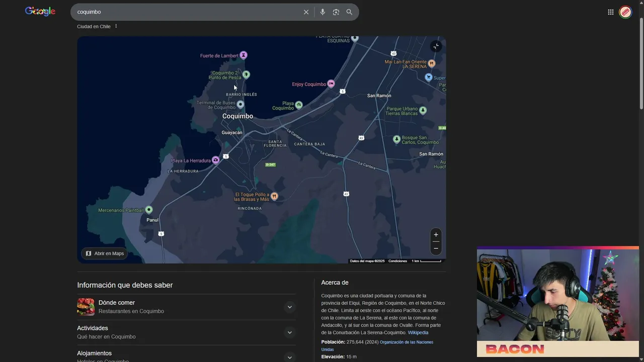Click the Rinconada map label
Image resolution: width=644 pixels, height=362 pixels.
(x=250, y=208)
